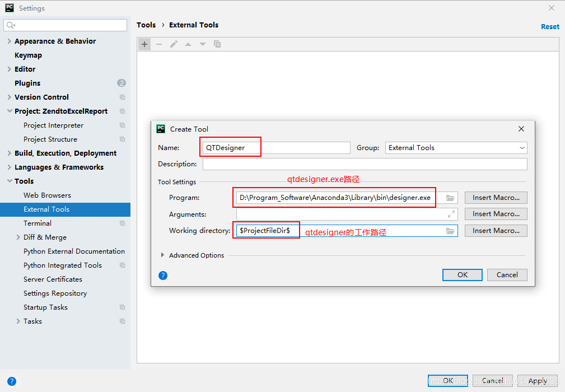Click the Move Down arrow icon
Viewport: 565px width, 392px height.
[203, 44]
